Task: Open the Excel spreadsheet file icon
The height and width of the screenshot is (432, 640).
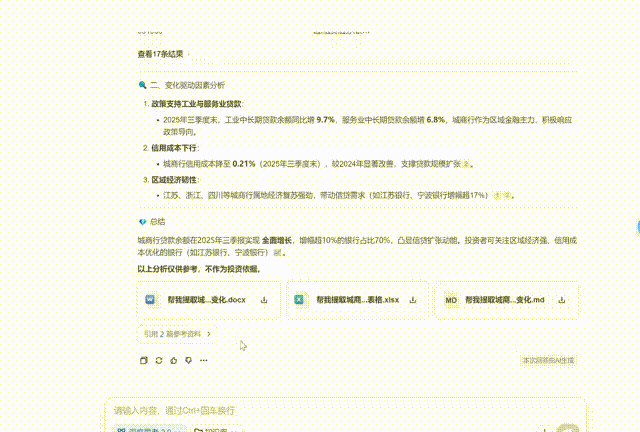Action: click(299, 300)
